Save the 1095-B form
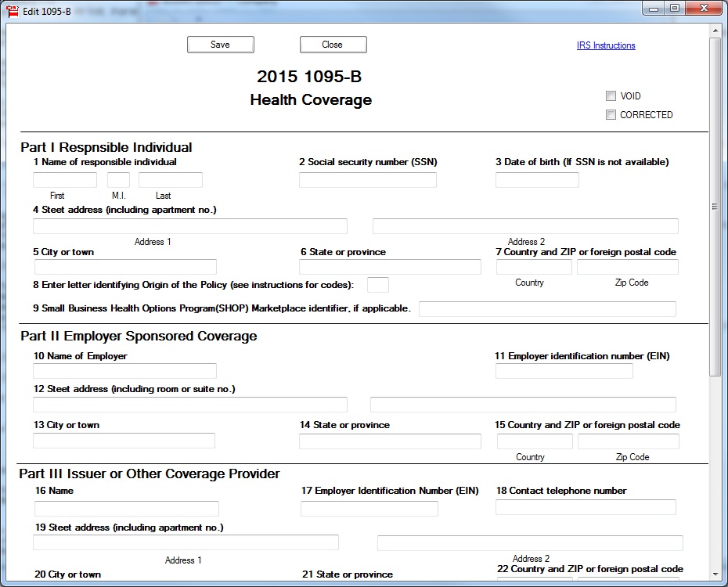Image resolution: width=728 pixels, height=587 pixels. tap(220, 45)
